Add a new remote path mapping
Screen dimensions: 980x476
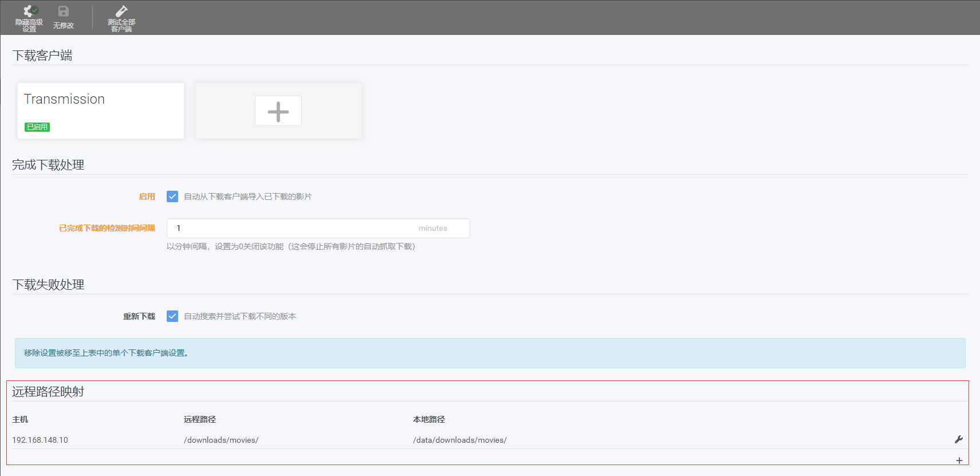click(959, 461)
